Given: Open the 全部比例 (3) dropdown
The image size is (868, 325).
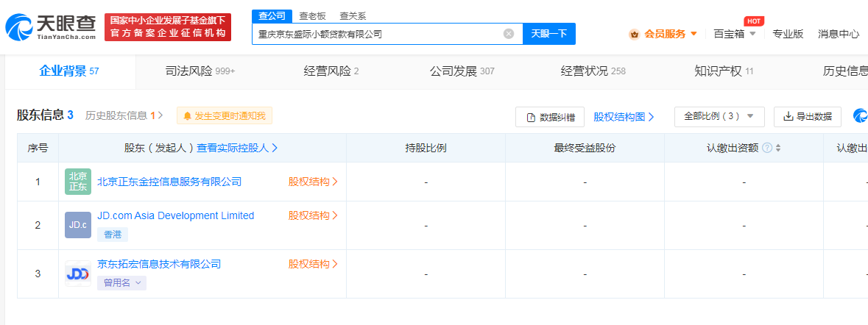Looking at the screenshot, I should point(719,117).
